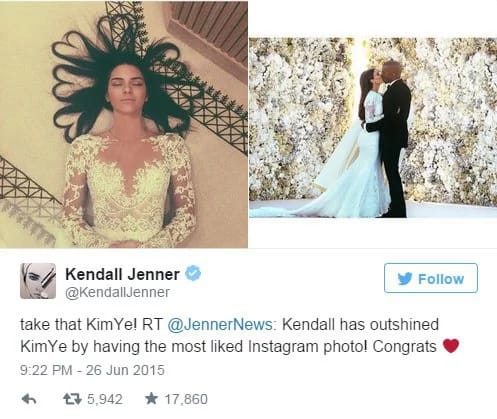This screenshot has width=497, height=419.
Task: Click the red heart emoji
Action: [451, 346]
